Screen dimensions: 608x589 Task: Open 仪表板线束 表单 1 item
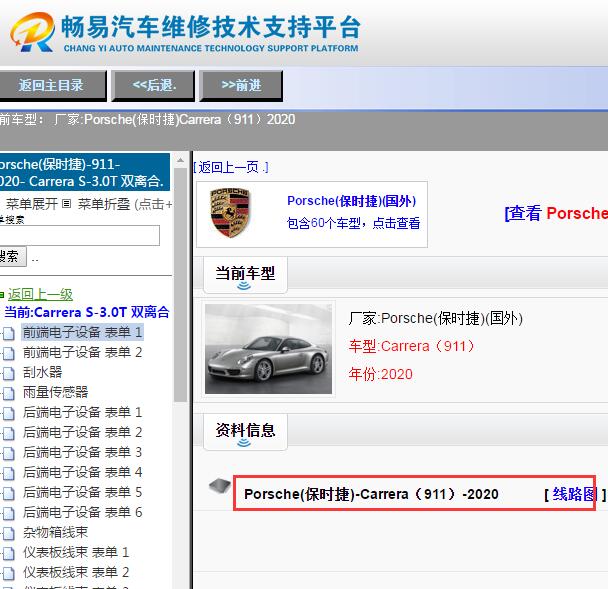(x=76, y=553)
